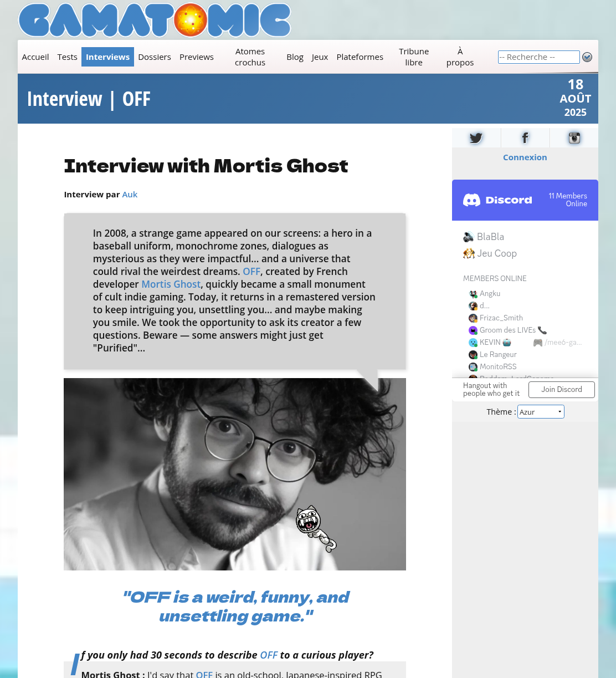Open author Auk's profile link
The width and height of the screenshot is (616, 678).
click(130, 195)
